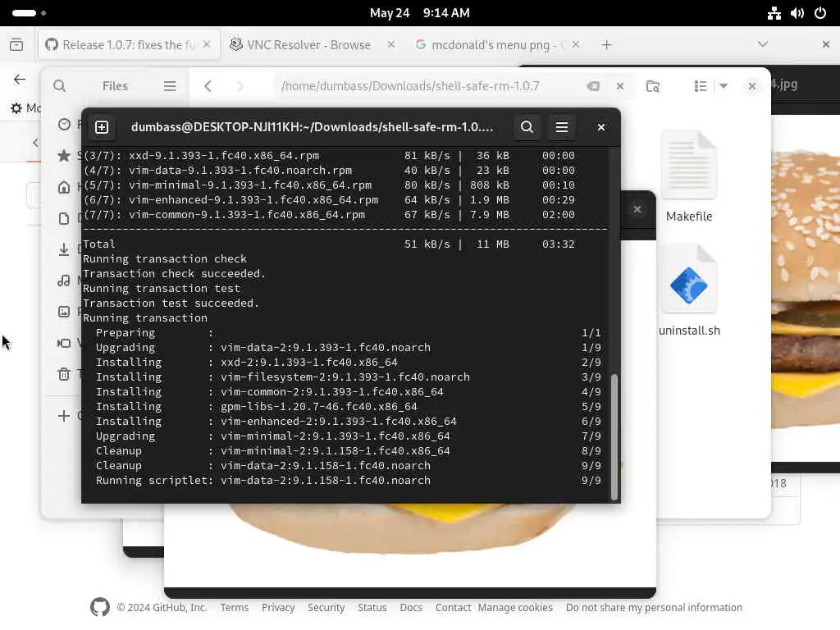The height and width of the screenshot is (630, 840).
Task: Go back in Files navigation
Action: 208,86
